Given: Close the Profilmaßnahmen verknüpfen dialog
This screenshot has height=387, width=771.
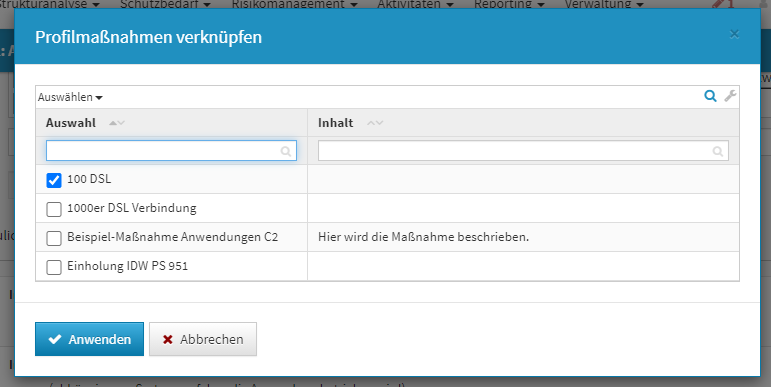Looking at the screenshot, I should [x=734, y=34].
